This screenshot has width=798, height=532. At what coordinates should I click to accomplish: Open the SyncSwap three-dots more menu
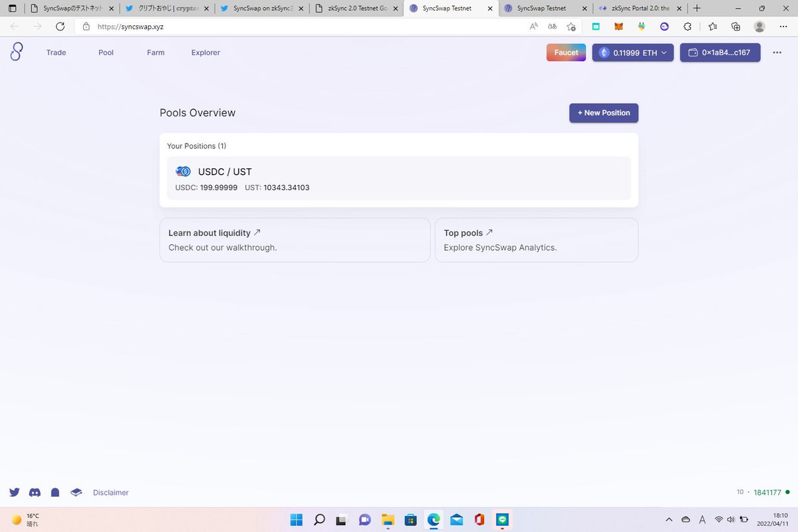pos(777,53)
